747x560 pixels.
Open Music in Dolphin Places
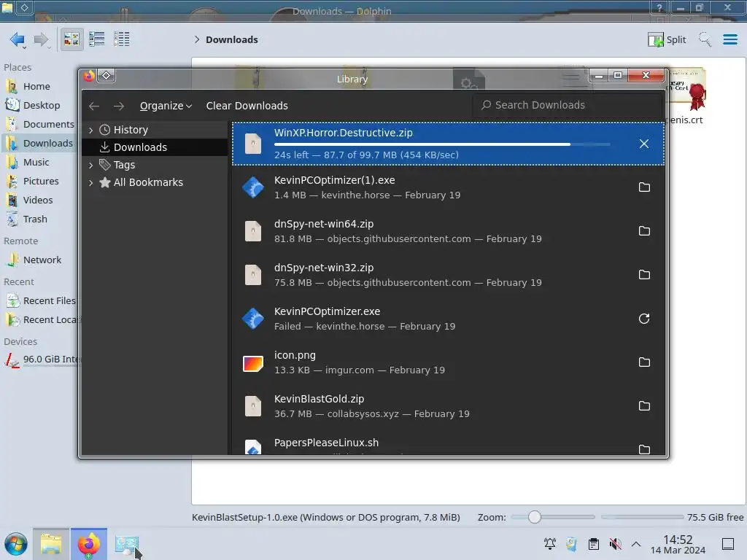pyautogui.click(x=37, y=163)
